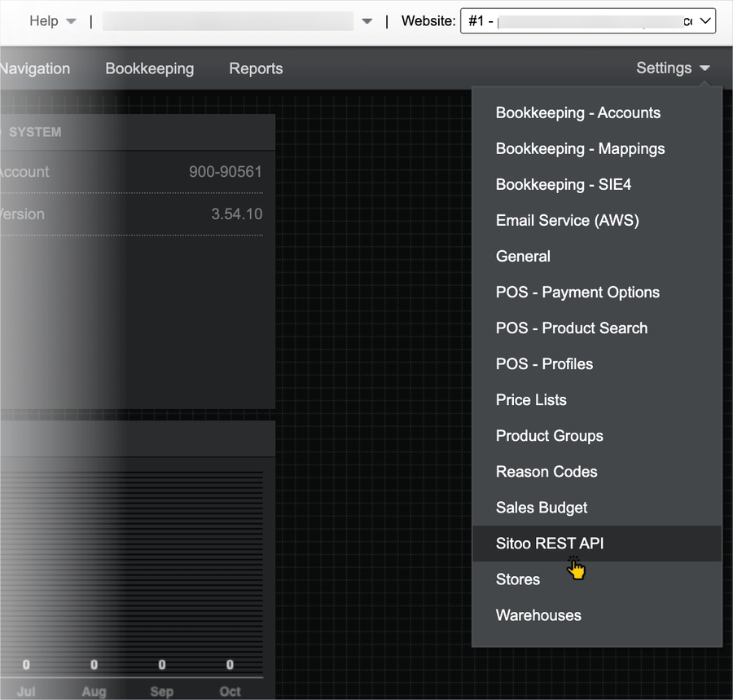This screenshot has width=733, height=700.
Task: Open the Settings menu
Action: pos(672,68)
